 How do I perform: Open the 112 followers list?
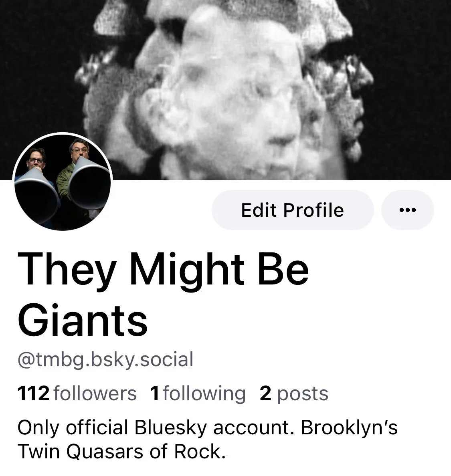[77, 394]
